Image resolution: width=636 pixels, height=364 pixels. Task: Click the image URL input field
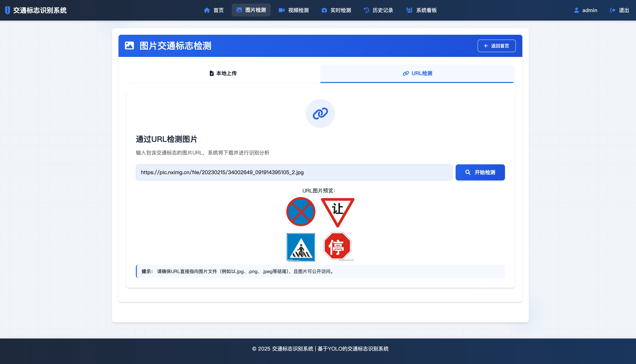click(294, 172)
